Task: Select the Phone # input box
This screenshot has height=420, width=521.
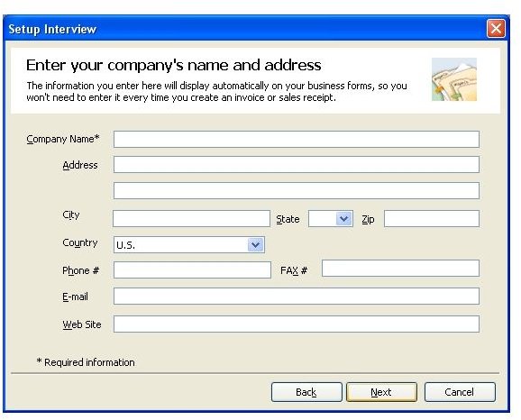Action: [x=192, y=269]
